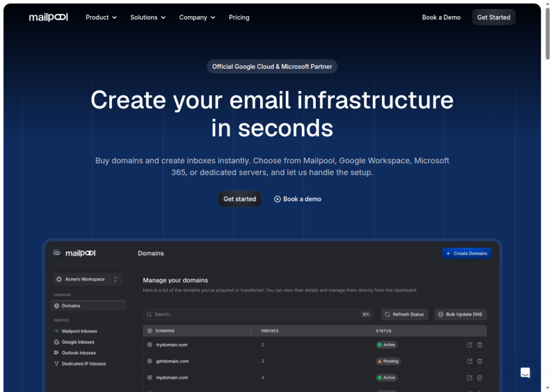Click globe icon next to Domains
Viewport: 551px width, 392px height.
click(x=56, y=306)
